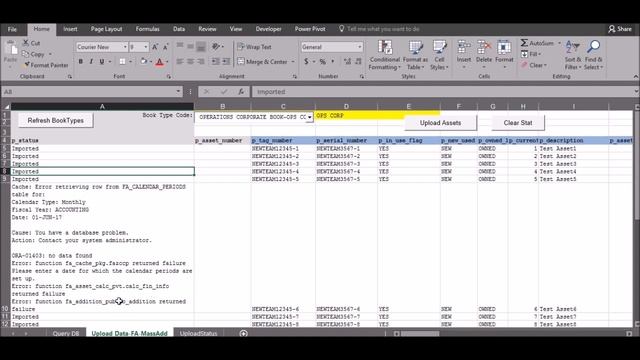Toggle Wrap Text
Image resolution: width=640 pixels, height=360 pixels.
tap(254, 47)
